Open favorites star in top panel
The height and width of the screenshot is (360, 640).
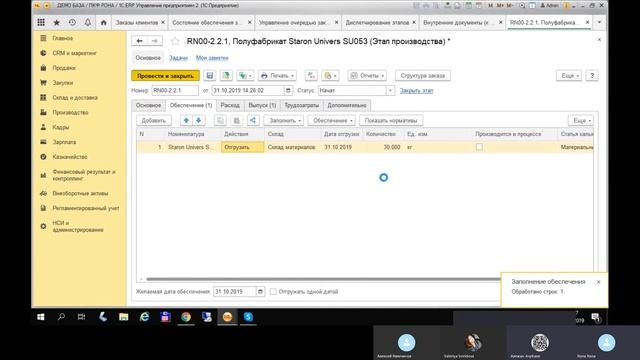tap(57, 22)
